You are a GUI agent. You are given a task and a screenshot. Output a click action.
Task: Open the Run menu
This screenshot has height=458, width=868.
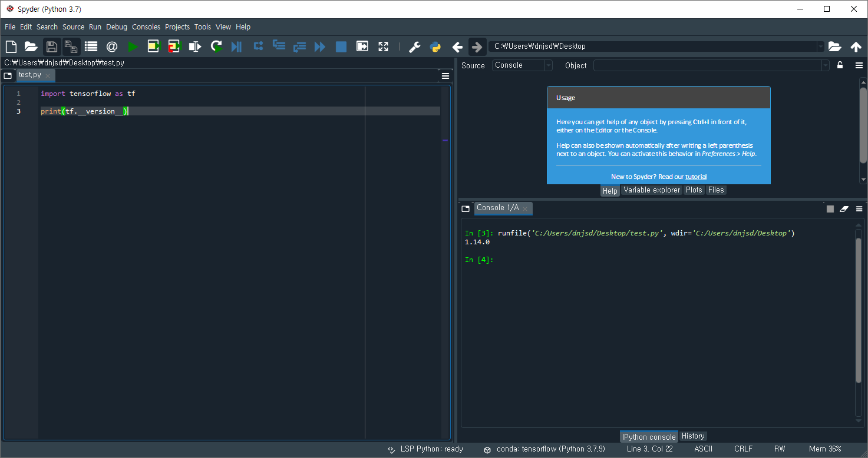95,26
